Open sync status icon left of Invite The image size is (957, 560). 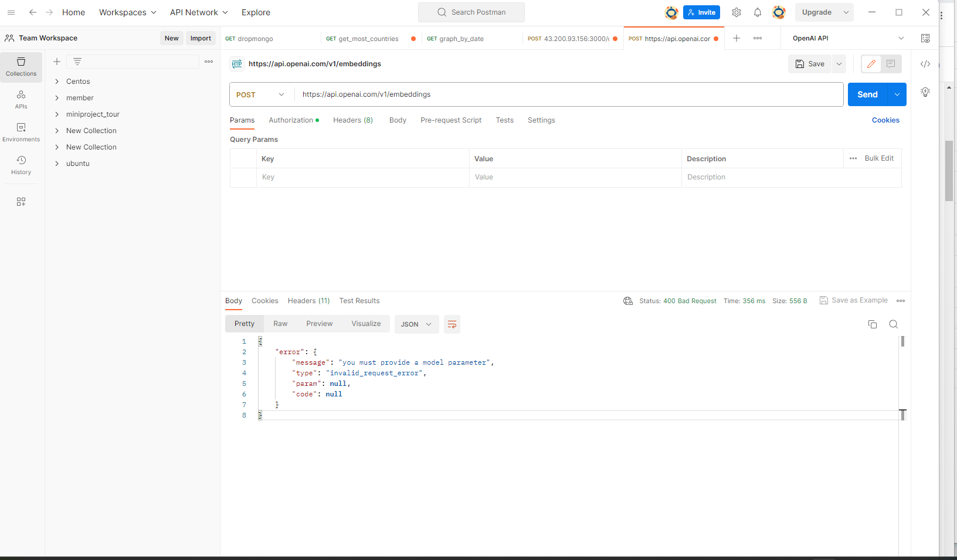tap(671, 12)
